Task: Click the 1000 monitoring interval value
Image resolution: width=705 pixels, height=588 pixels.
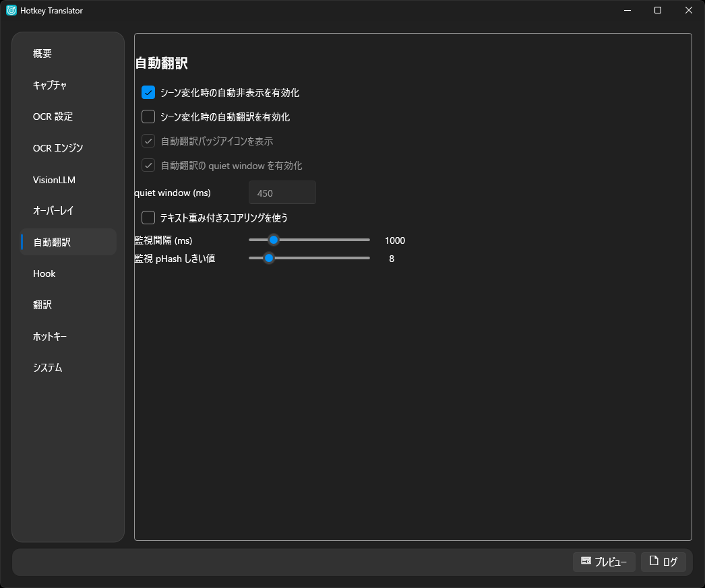Action: tap(395, 240)
